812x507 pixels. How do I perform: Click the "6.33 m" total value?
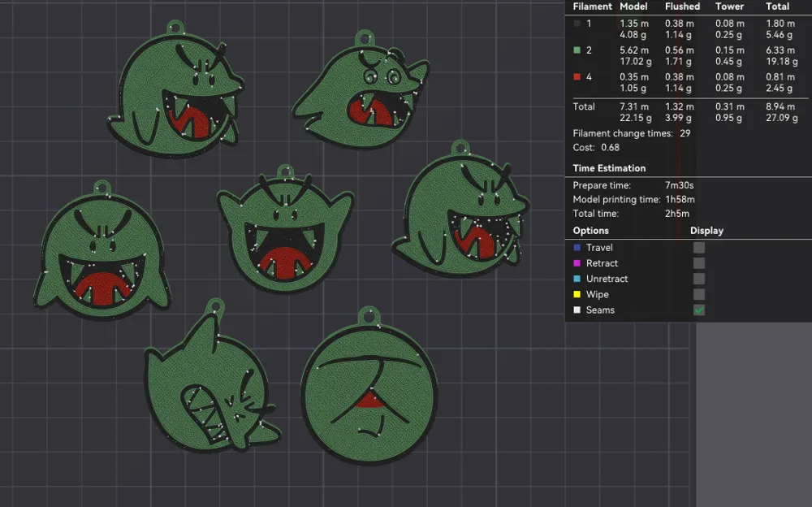point(780,50)
